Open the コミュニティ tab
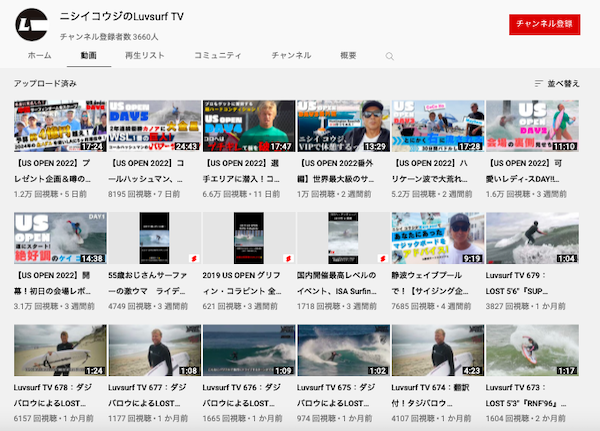Viewport: 600px width, 431px height. (218, 56)
